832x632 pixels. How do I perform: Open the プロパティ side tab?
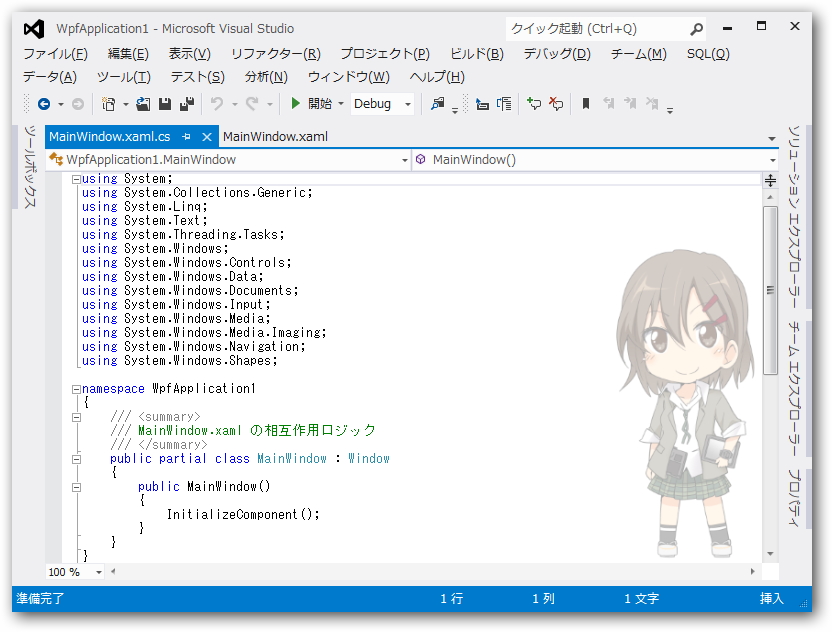coord(794,498)
